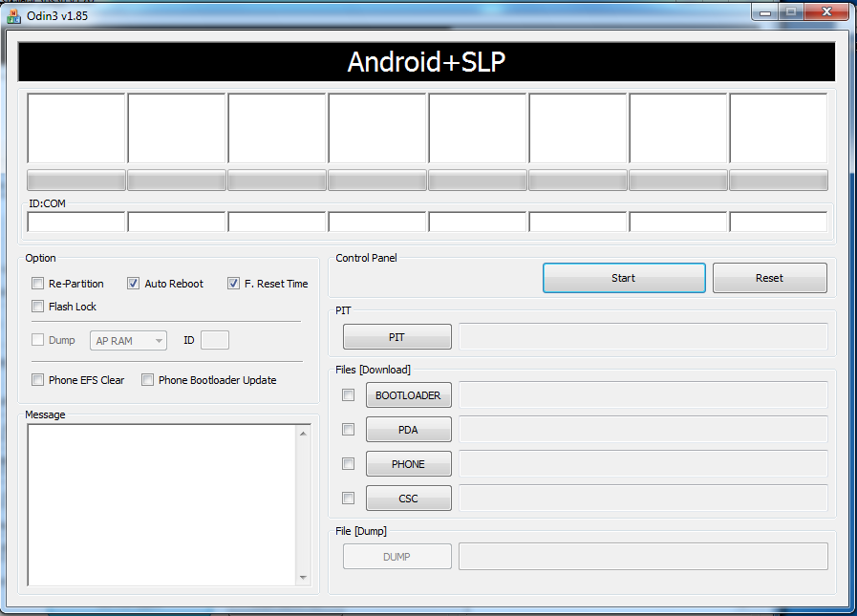The image size is (857, 616).
Task: Browse for a PHONE modem file
Action: 409,463
